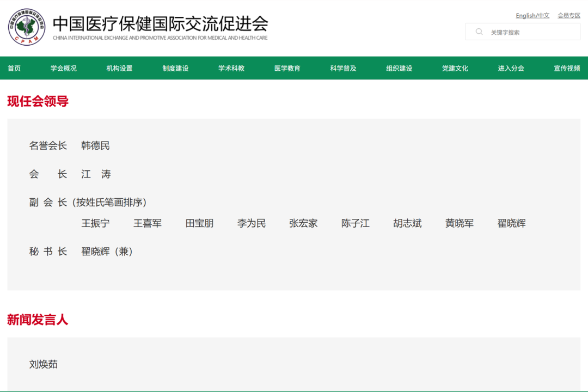588x392 pixels.
Task: Select 医学教育 in the nav bar
Action: pos(287,68)
